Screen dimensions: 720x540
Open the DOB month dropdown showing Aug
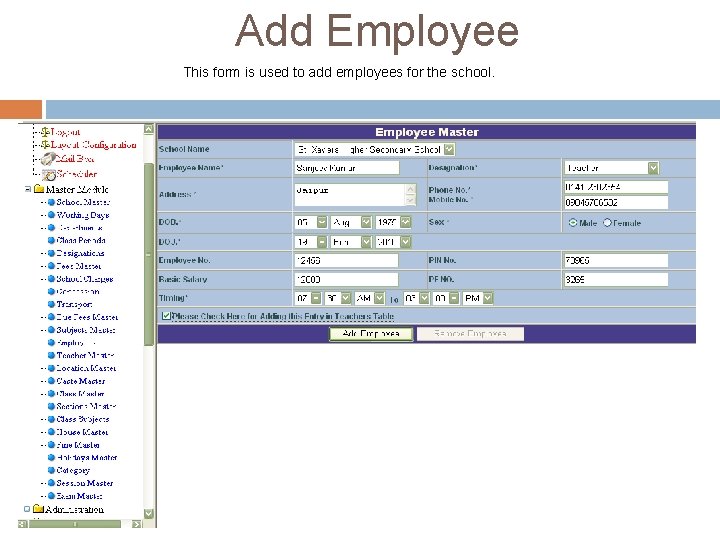(x=366, y=222)
